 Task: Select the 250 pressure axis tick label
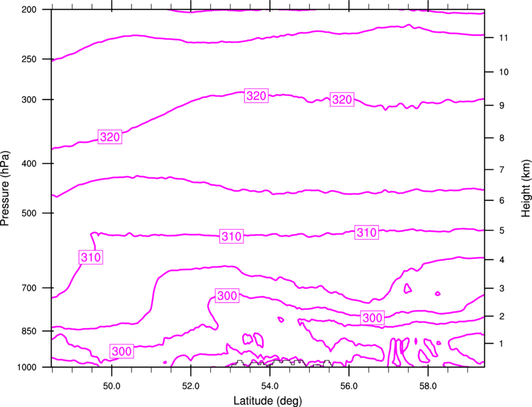point(29,59)
